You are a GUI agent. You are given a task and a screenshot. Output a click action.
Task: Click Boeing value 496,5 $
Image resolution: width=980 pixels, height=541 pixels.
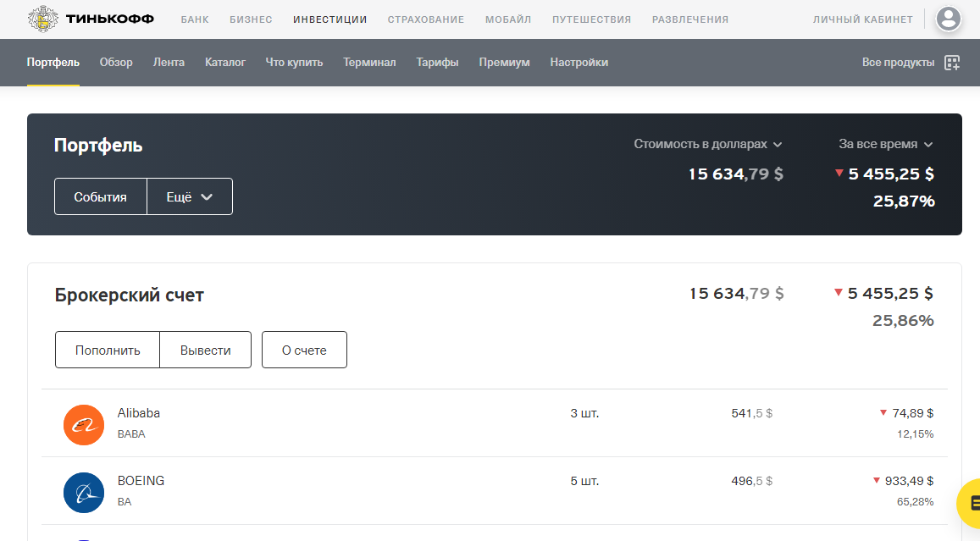point(752,481)
